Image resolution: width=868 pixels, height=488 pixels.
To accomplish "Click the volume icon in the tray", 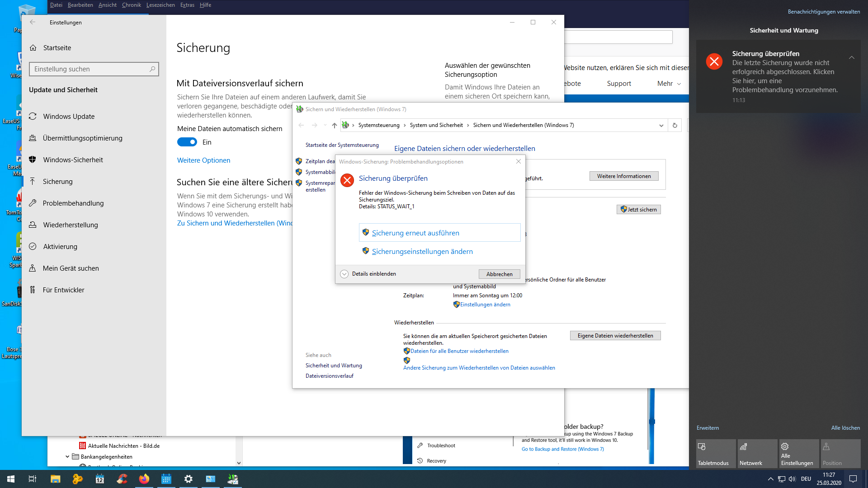I will click(792, 479).
